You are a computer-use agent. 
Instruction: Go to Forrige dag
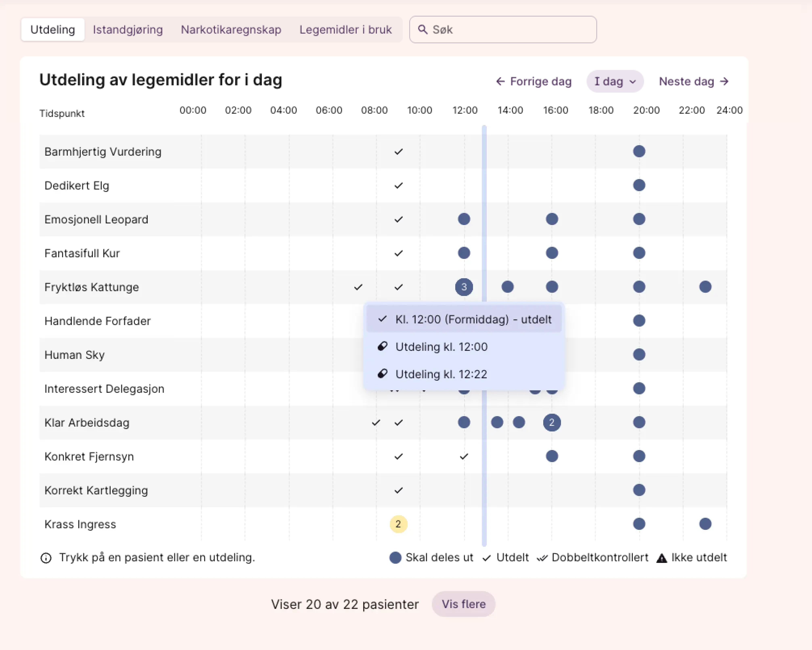[x=534, y=81]
